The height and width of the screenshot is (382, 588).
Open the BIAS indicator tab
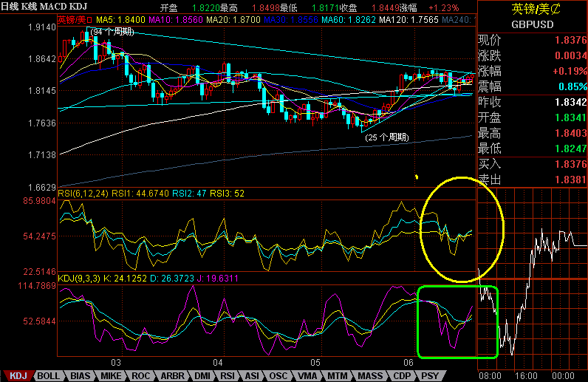click(x=82, y=376)
